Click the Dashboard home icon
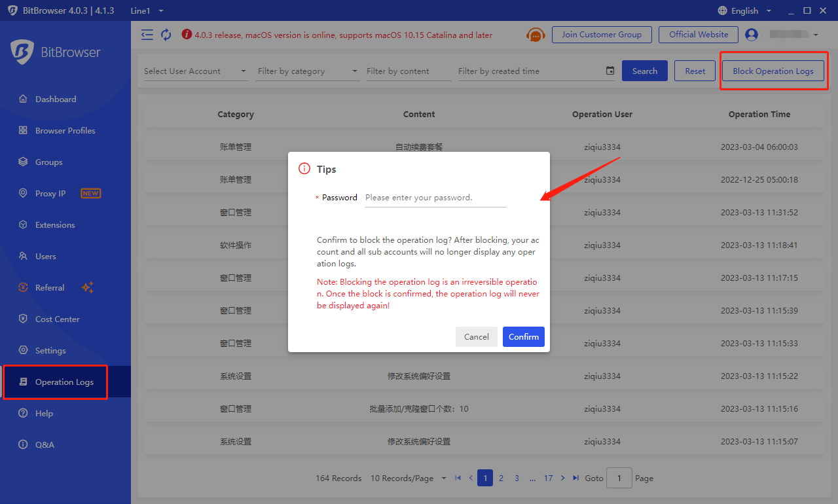Screen dimensions: 838x504 23,99
